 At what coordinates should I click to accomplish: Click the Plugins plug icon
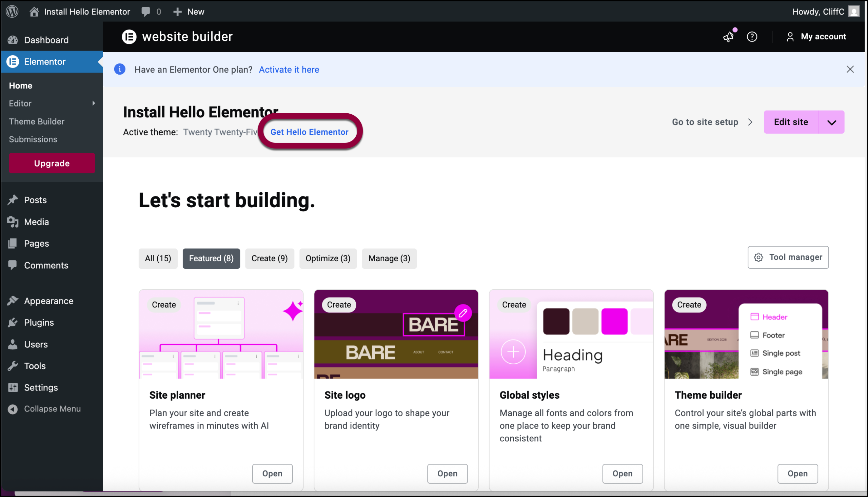coord(13,323)
